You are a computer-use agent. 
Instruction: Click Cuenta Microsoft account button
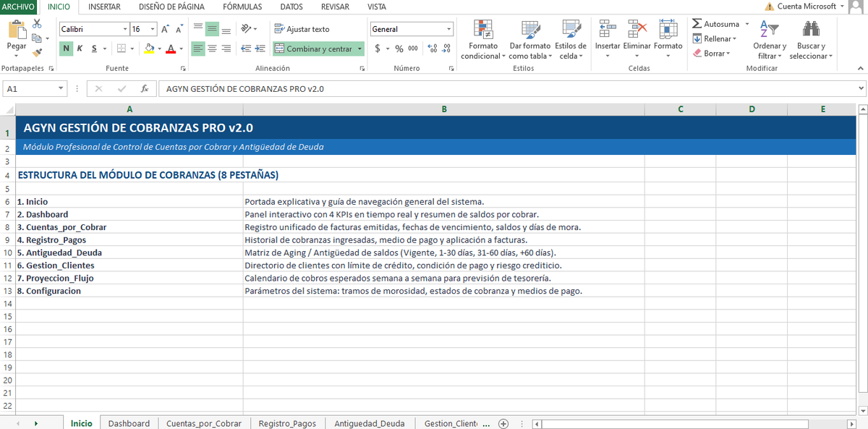(x=806, y=7)
